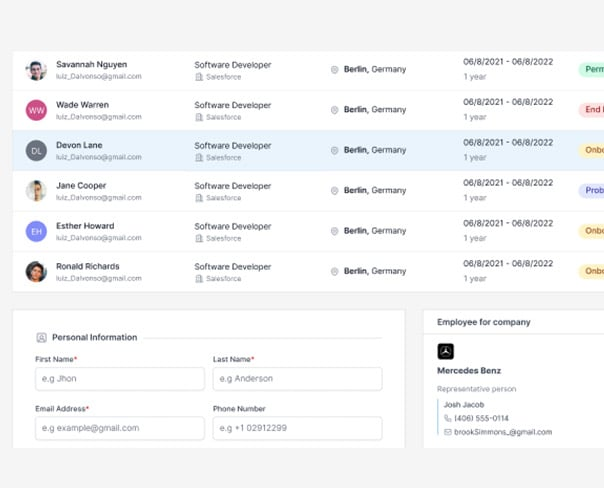
Task: Click Ronald Richards' profile photo
Action: point(36,271)
